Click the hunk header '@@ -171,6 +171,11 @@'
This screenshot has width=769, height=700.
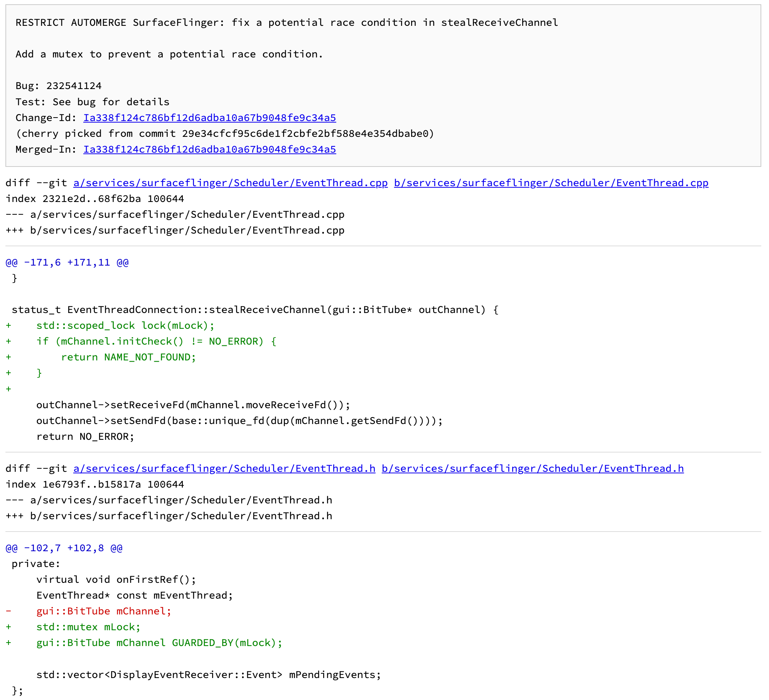click(x=67, y=262)
